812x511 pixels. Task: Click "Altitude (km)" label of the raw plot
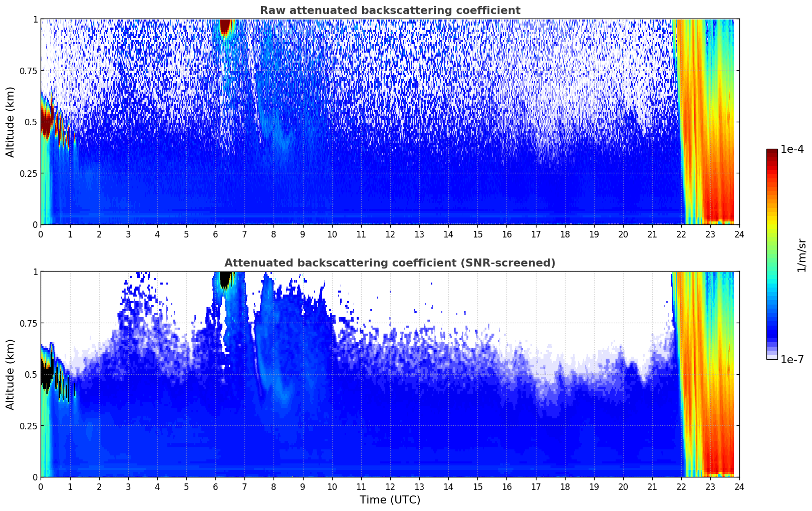[x=11, y=122]
